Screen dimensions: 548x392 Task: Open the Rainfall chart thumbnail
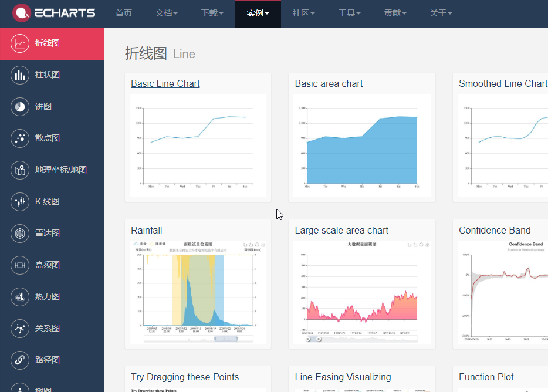(198, 292)
